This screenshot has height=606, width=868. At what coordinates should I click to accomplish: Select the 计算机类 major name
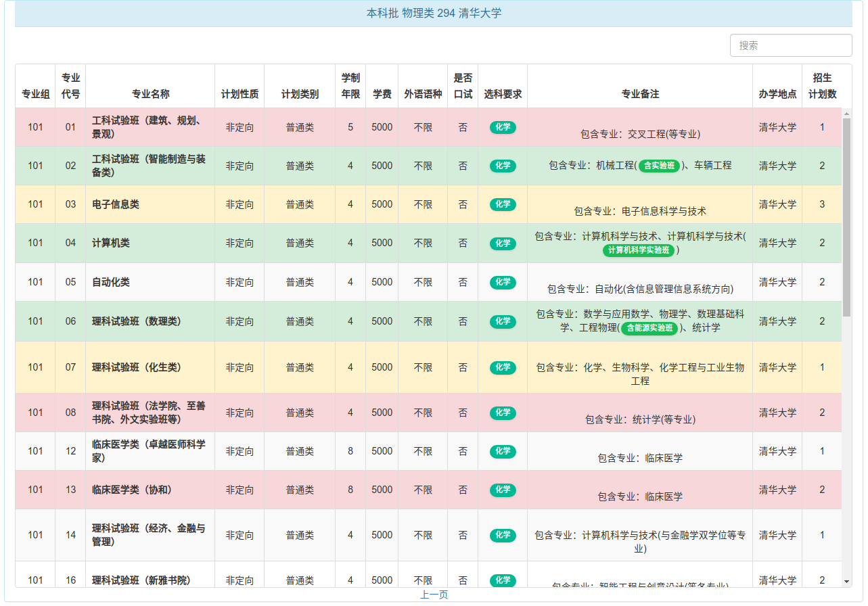[x=111, y=243]
